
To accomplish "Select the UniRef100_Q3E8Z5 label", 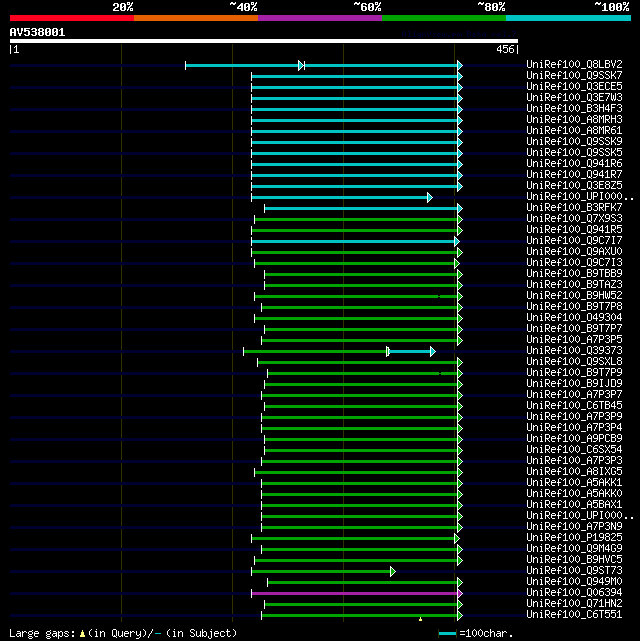I will tap(574, 186).
